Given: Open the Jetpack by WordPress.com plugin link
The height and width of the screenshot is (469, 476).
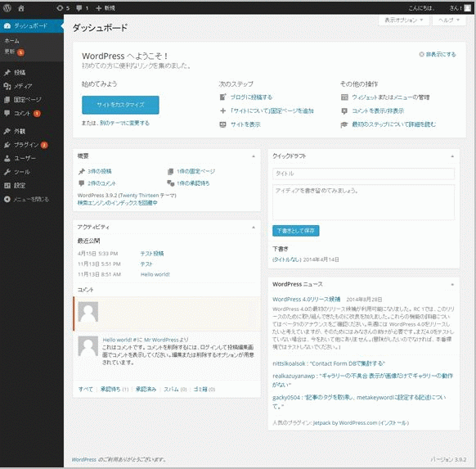Looking at the screenshot, I should pos(345,423).
